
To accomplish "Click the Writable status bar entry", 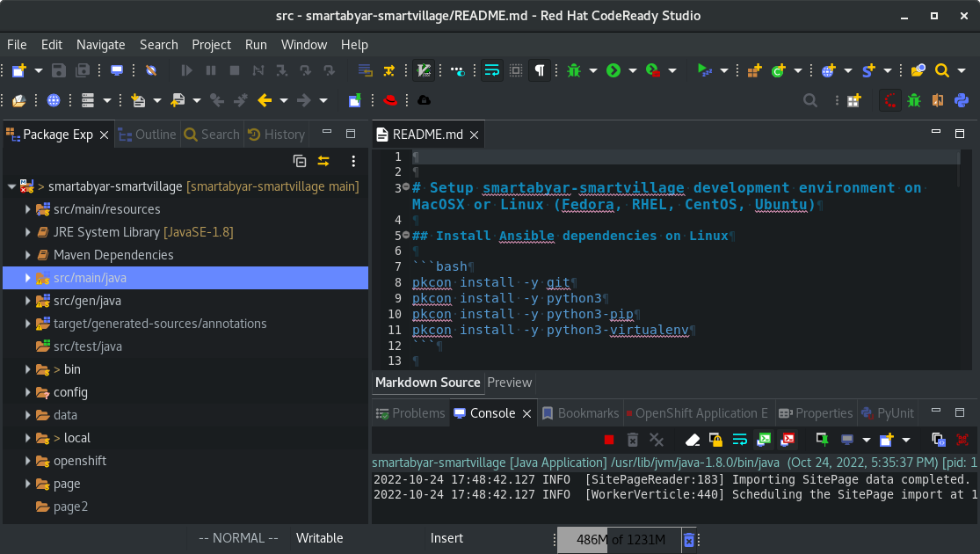I will tap(319, 538).
